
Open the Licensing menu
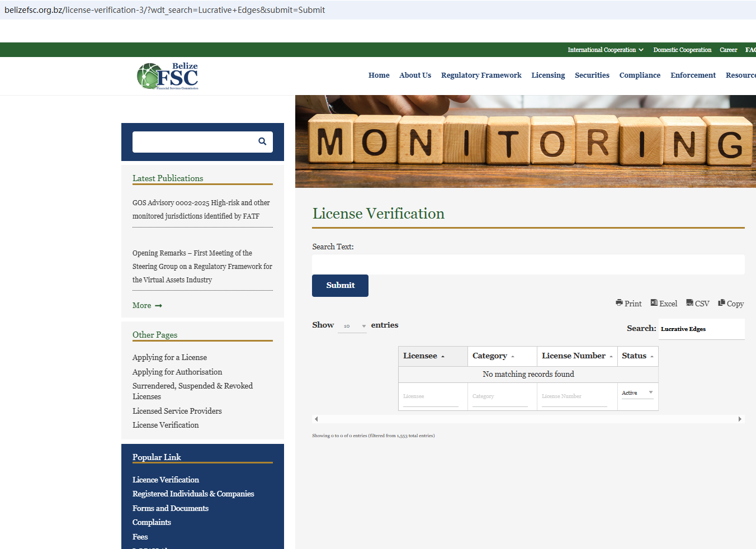point(547,75)
